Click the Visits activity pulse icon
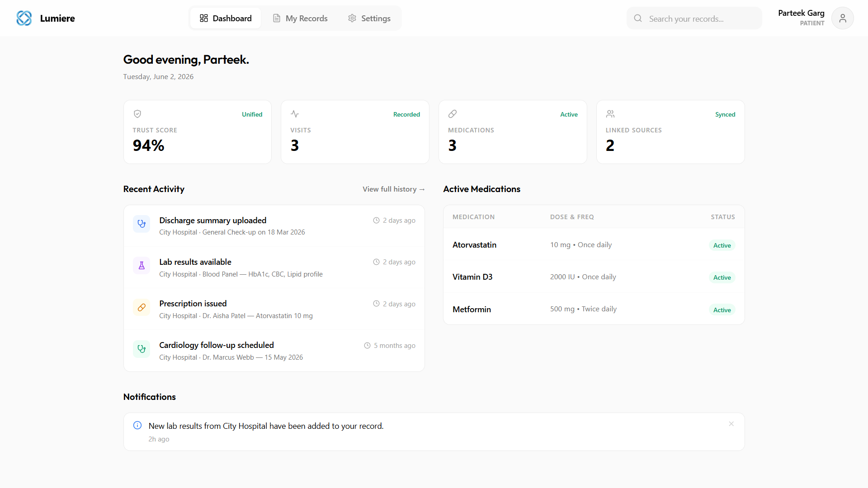 coord(295,114)
